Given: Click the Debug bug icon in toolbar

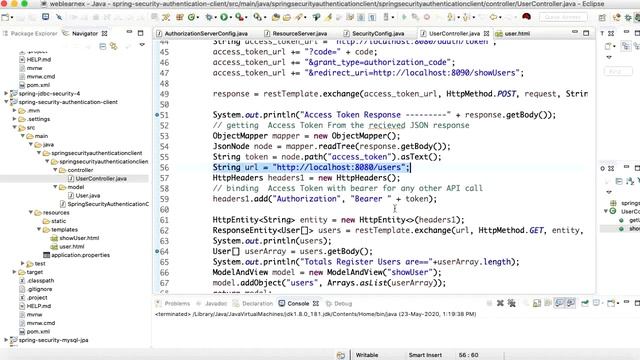Looking at the screenshot, I should click(209, 17).
